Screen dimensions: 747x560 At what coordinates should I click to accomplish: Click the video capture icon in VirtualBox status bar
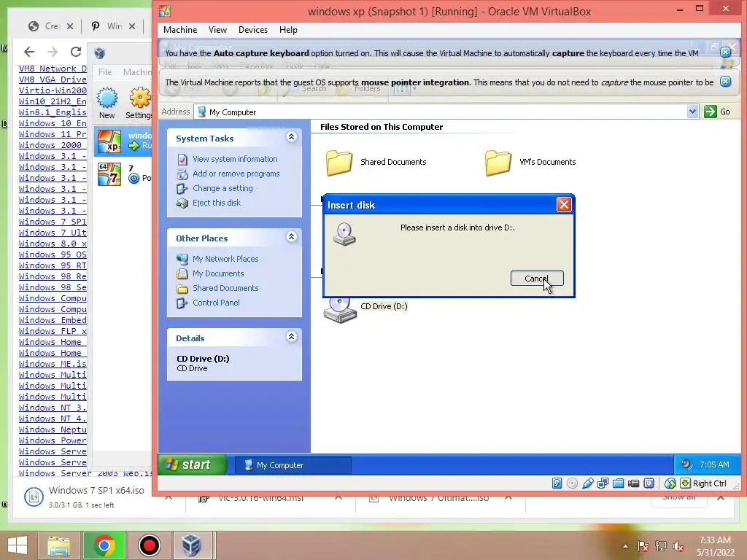pyautogui.click(x=633, y=483)
